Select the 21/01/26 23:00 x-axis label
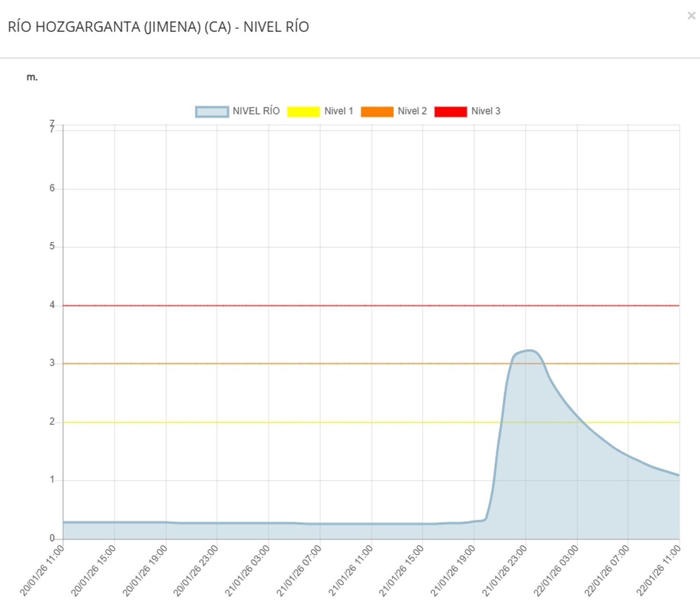The width and height of the screenshot is (700, 612). (x=504, y=571)
